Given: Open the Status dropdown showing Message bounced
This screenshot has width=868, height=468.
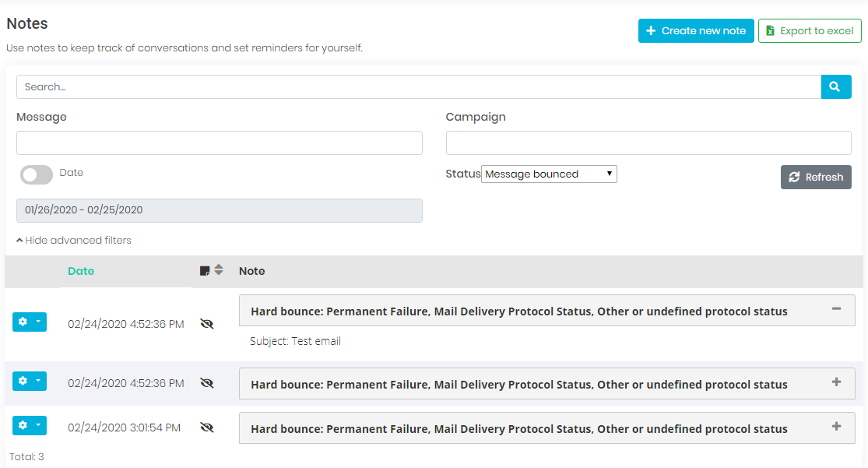Looking at the screenshot, I should coord(549,174).
